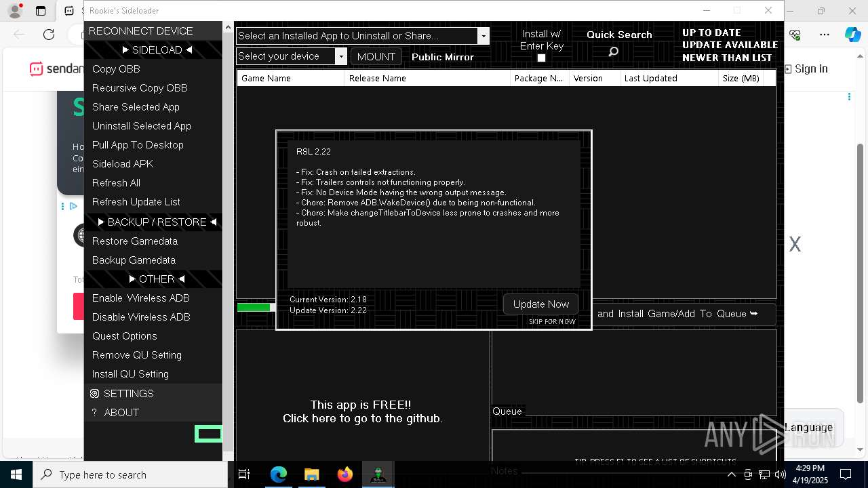The width and height of the screenshot is (868, 488).
Task: Click Pull App To Desktop
Action: tap(153, 145)
